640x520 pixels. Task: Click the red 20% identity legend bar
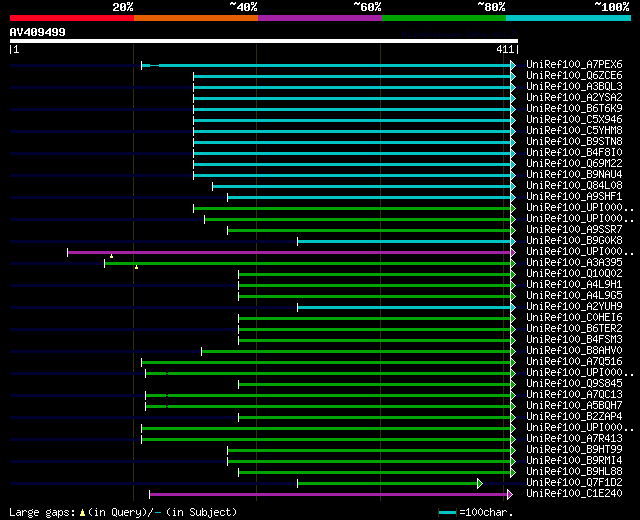(72, 18)
